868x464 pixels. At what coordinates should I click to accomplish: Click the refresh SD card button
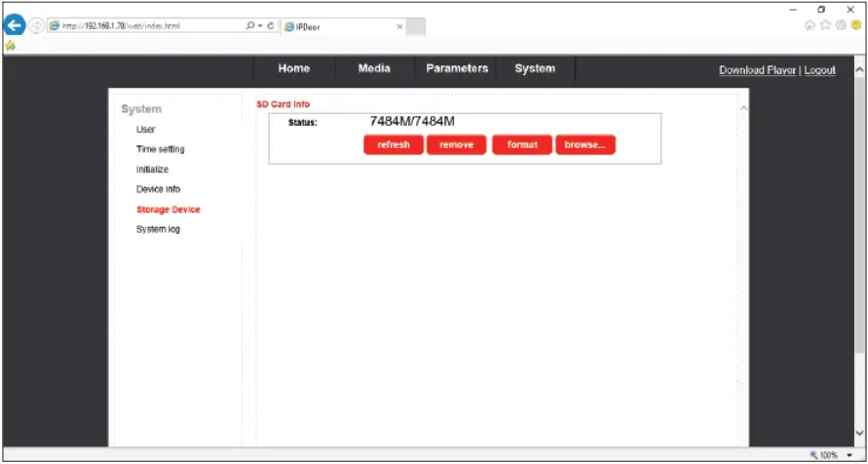(x=394, y=144)
